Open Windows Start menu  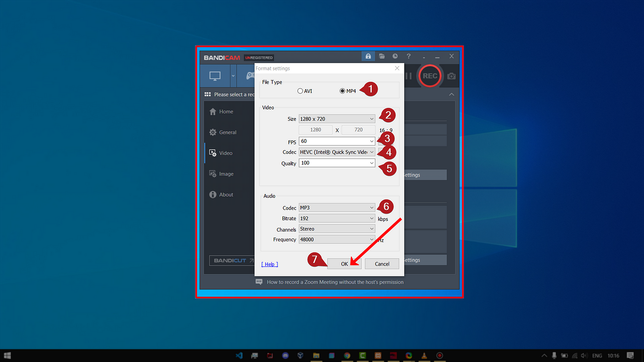coord(7,356)
